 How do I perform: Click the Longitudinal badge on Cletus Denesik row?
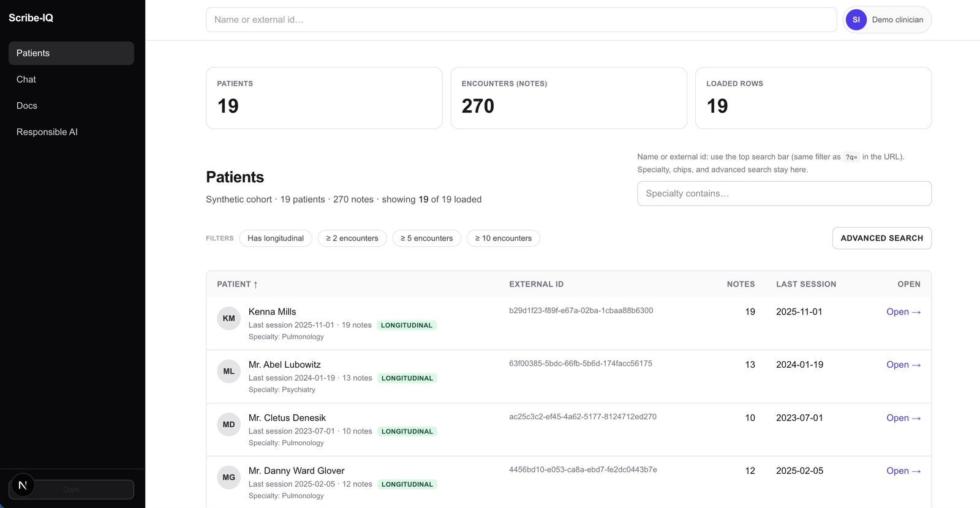click(407, 431)
